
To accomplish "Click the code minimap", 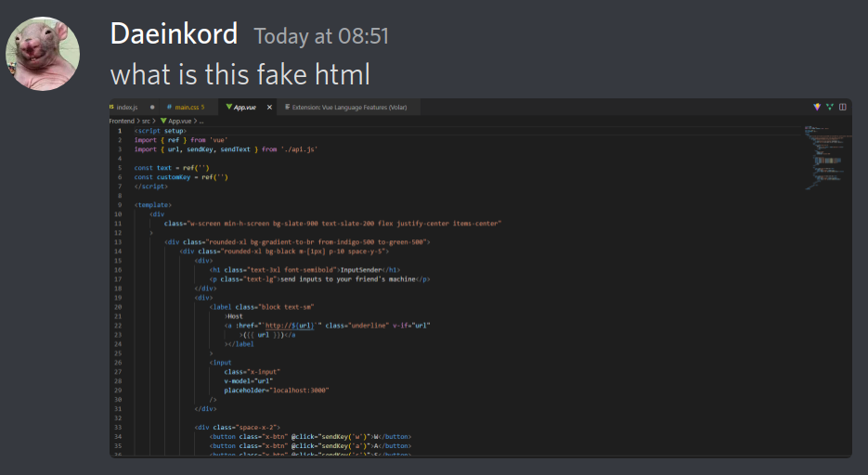I will [x=827, y=158].
